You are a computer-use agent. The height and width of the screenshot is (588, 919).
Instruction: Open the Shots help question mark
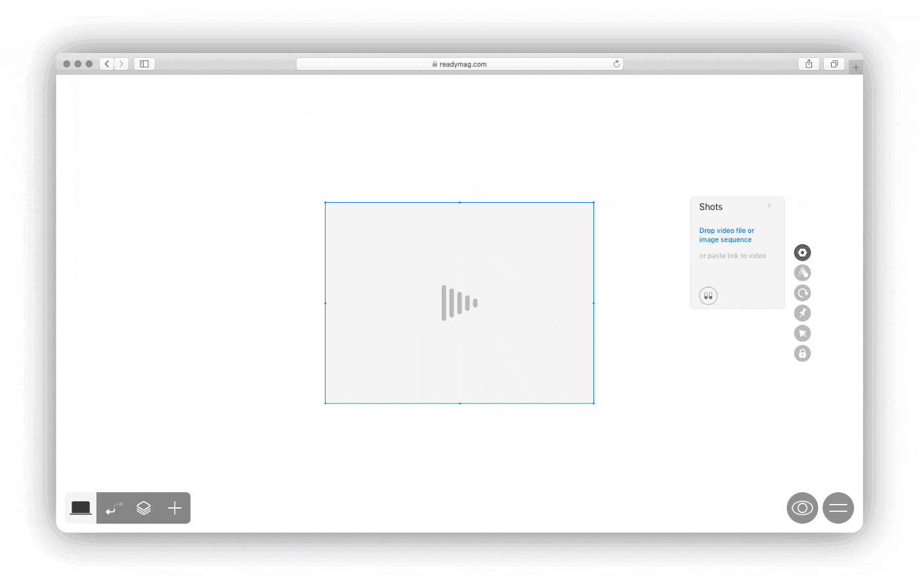point(769,207)
